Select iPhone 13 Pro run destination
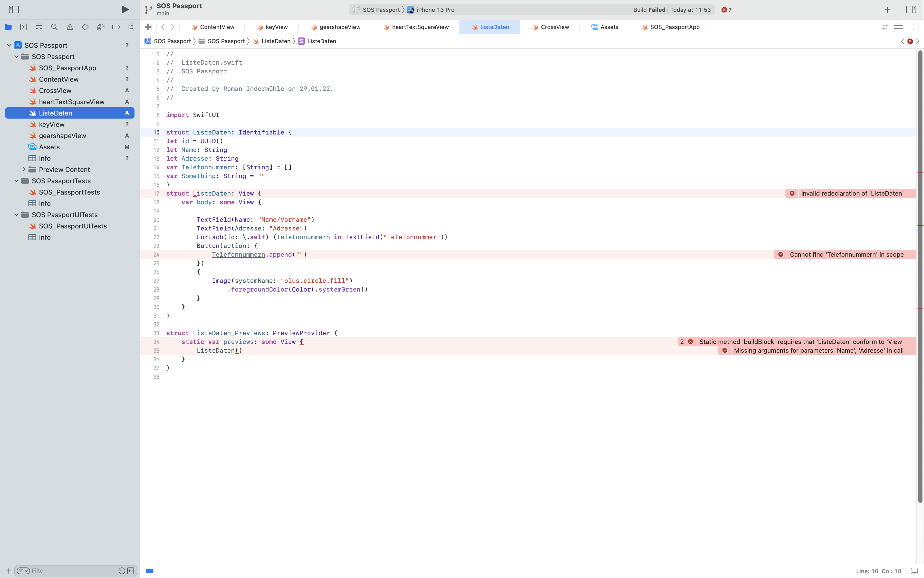924x578 pixels. pyautogui.click(x=435, y=10)
